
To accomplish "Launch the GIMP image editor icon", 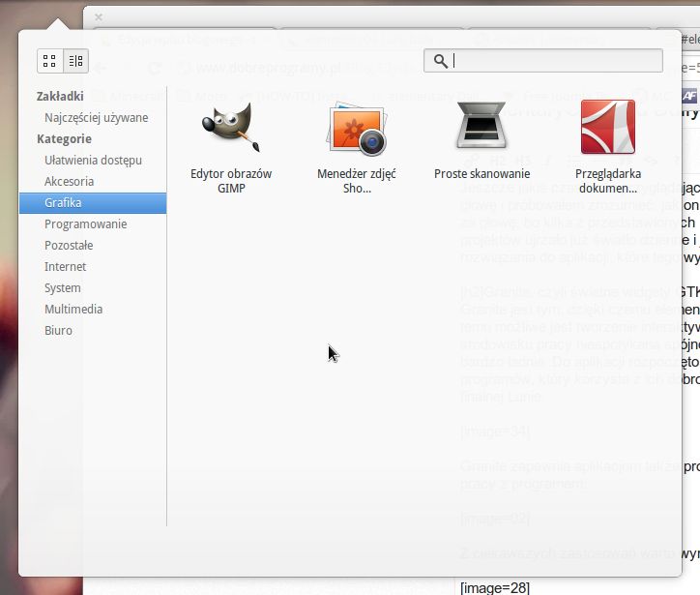I will click(x=231, y=128).
